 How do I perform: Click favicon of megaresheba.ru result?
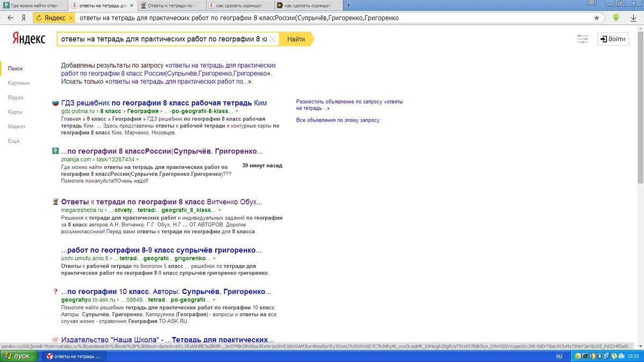pyautogui.click(x=55, y=202)
